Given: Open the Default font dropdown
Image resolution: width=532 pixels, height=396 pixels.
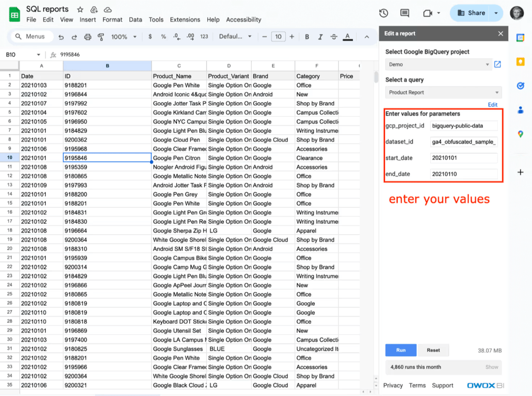Looking at the screenshot, I should point(235,37).
